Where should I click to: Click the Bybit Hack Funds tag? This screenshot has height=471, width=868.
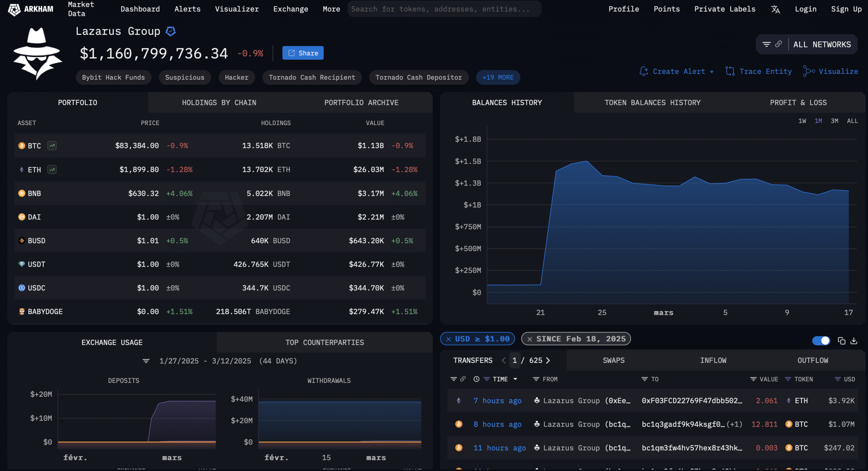click(x=113, y=78)
